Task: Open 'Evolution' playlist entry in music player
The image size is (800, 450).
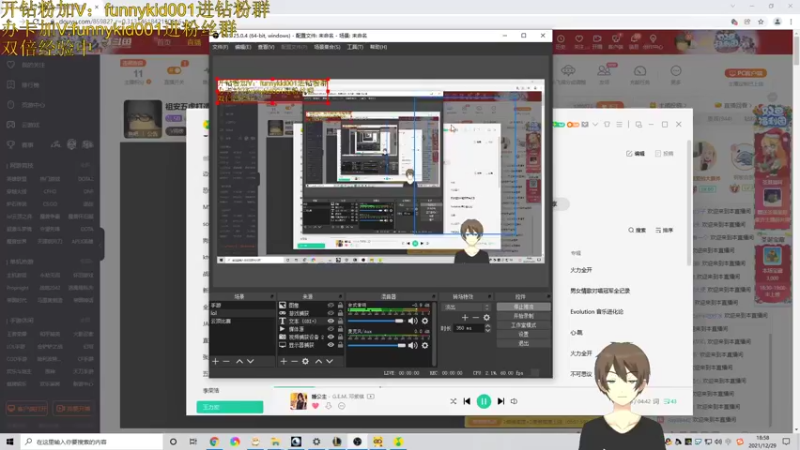Action: coord(597,312)
